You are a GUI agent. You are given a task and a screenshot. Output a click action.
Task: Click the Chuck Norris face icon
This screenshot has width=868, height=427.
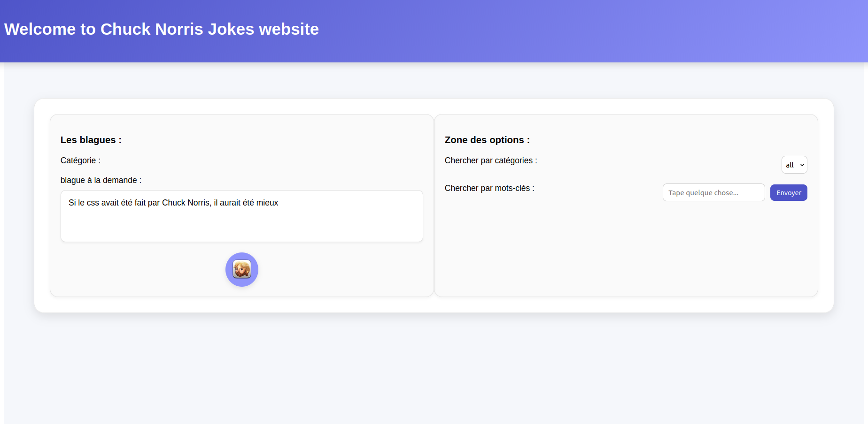[242, 269]
